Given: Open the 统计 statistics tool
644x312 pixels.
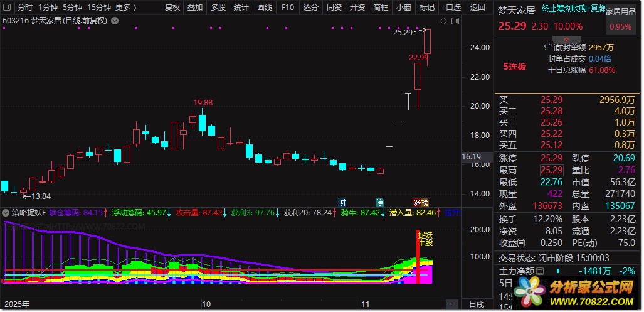Looking at the screenshot, I should point(241,8).
